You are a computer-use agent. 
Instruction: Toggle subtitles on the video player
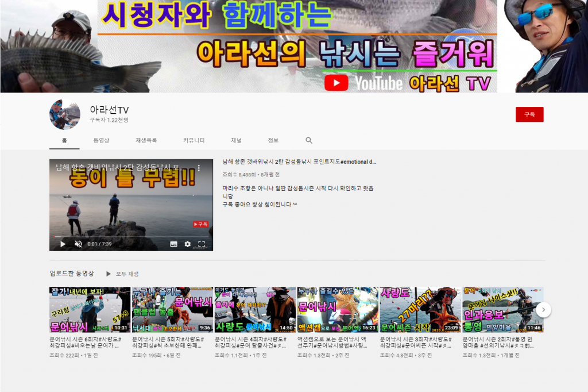click(173, 244)
